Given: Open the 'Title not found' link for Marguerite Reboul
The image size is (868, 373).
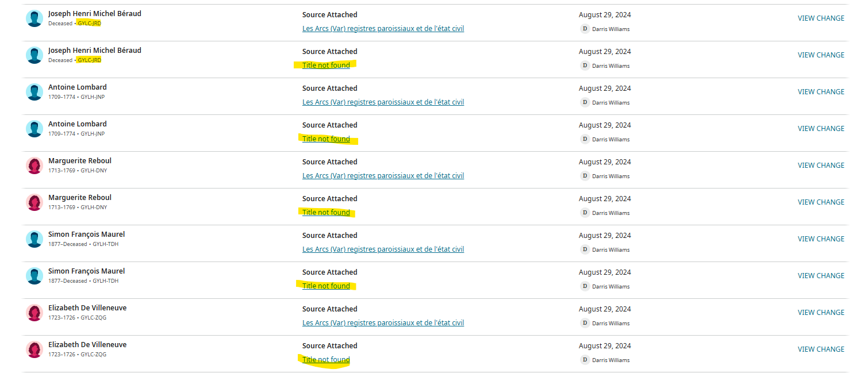Looking at the screenshot, I should 326,213.
